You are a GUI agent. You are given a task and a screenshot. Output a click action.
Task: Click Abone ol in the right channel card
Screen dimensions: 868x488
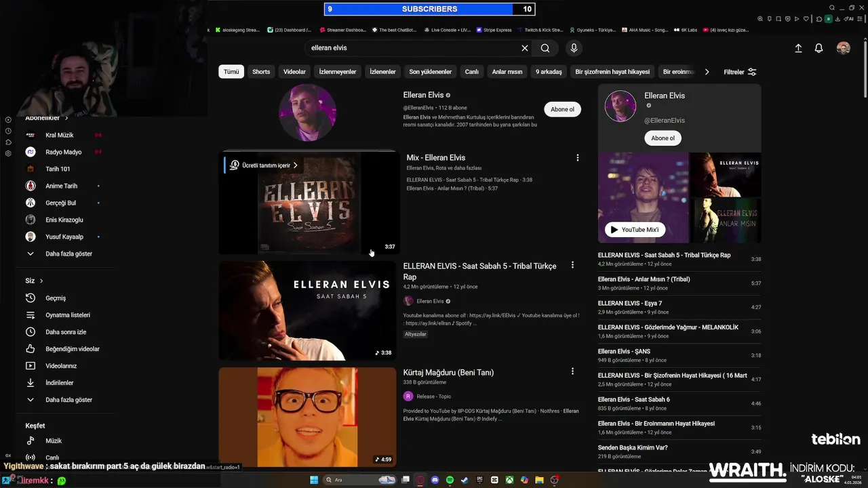click(x=663, y=138)
